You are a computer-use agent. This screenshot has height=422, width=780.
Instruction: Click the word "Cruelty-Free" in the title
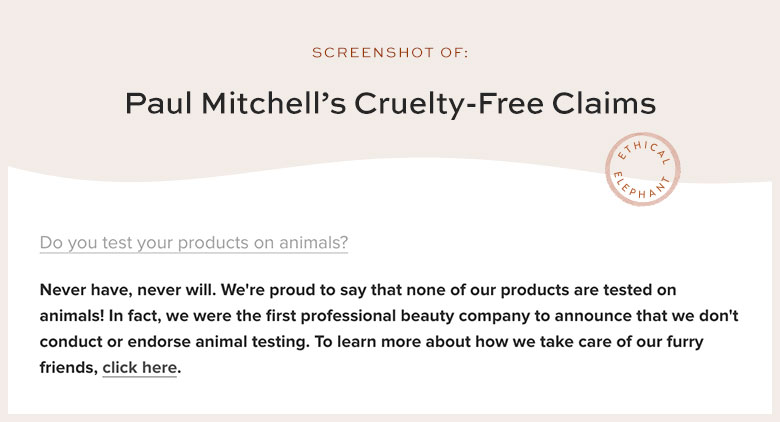449,104
